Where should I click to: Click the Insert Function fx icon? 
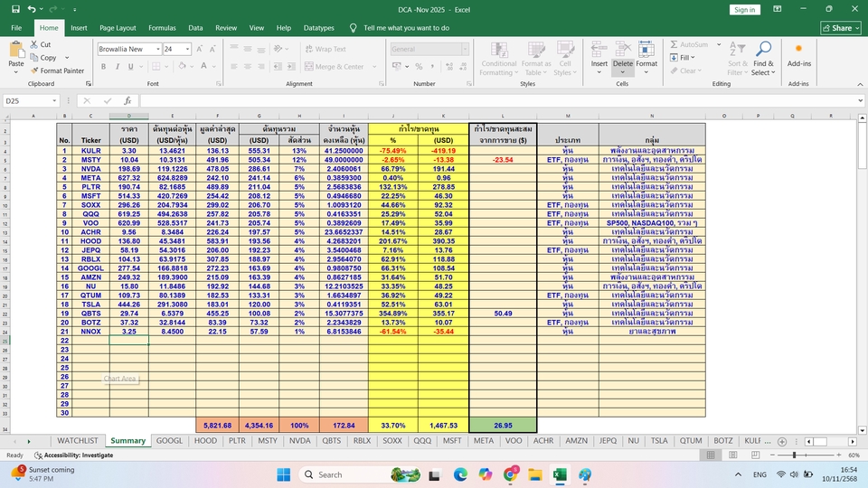[127, 101]
